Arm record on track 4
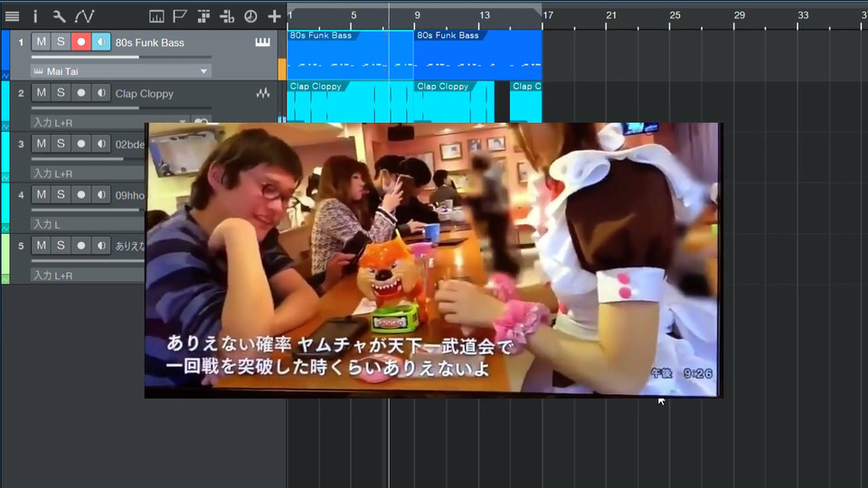The image size is (868, 488). [80, 195]
